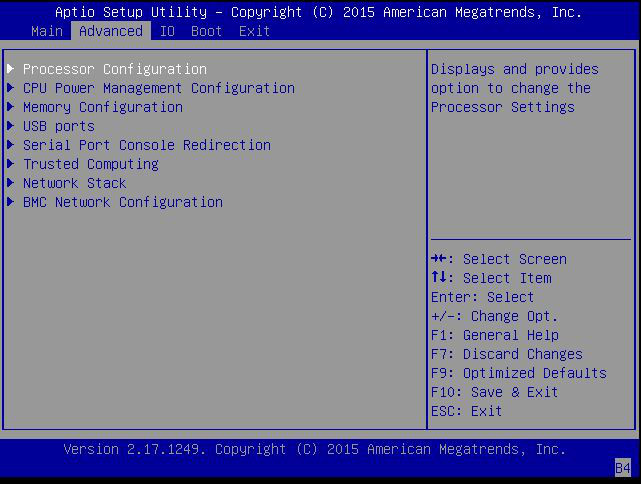Open Memory Configuration submenu
The width and height of the screenshot is (641, 484).
[103, 107]
